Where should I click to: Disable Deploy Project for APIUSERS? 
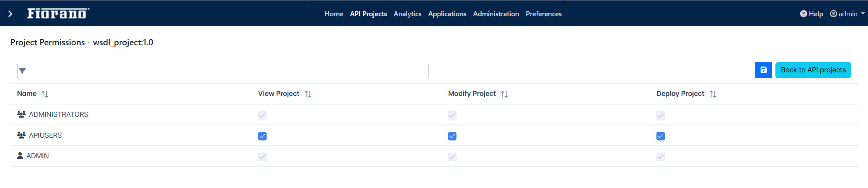point(661,136)
